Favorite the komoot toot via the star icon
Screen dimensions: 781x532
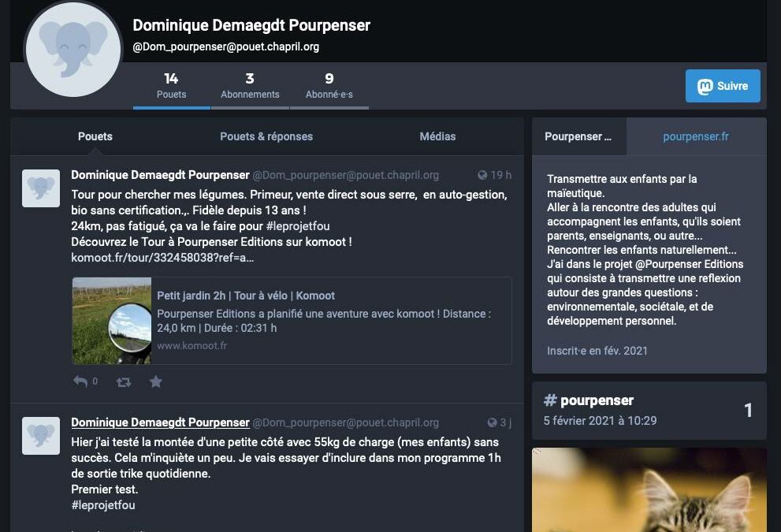pos(155,381)
